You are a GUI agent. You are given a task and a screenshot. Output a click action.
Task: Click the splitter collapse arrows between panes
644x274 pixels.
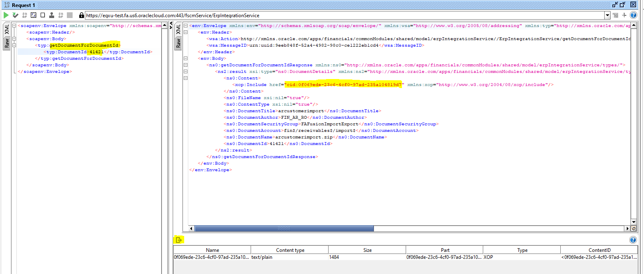click(171, 26)
